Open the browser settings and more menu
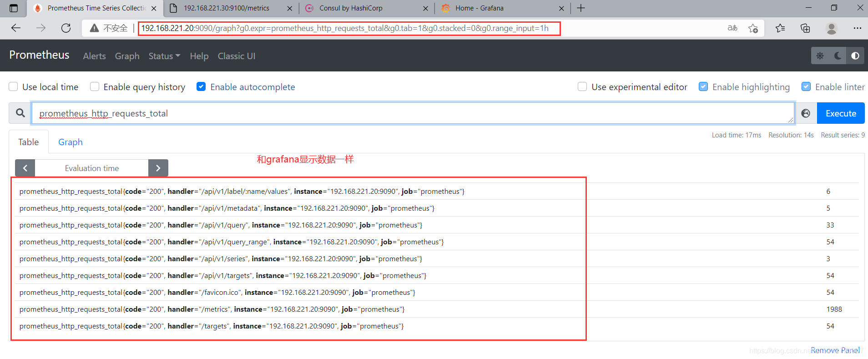868x359 pixels. (857, 28)
